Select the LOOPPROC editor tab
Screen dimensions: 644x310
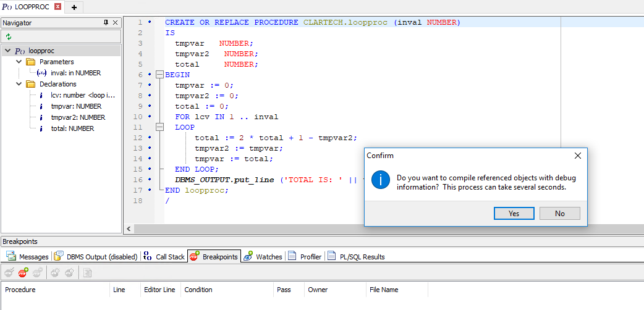tap(32, 7)
